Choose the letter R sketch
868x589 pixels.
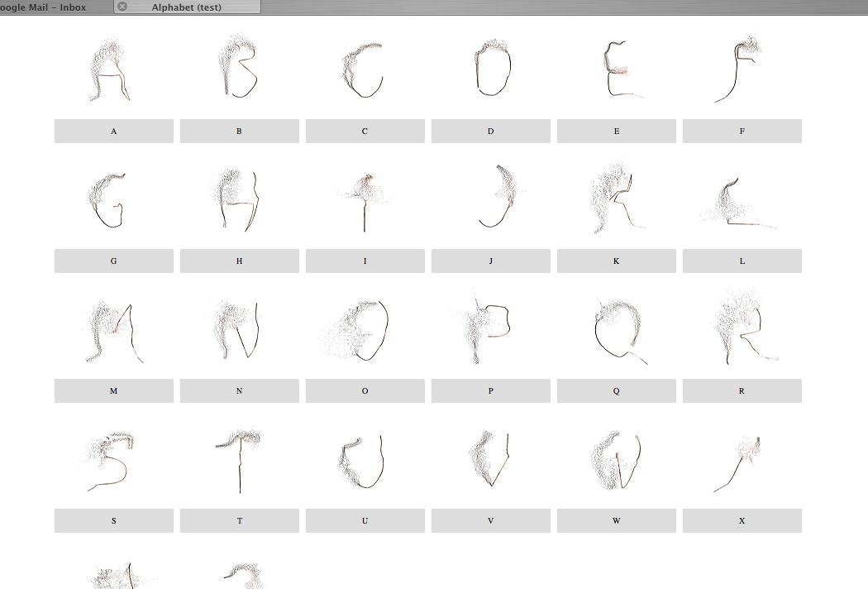(745, 326)
